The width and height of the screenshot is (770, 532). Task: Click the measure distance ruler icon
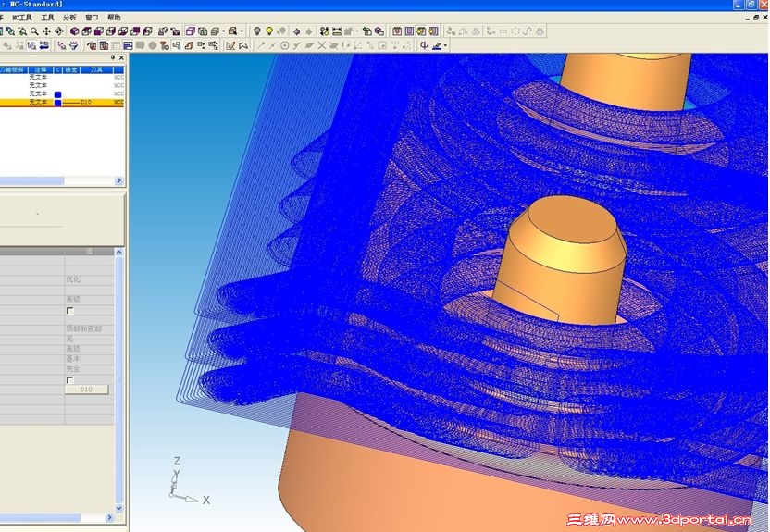(337, 31)
